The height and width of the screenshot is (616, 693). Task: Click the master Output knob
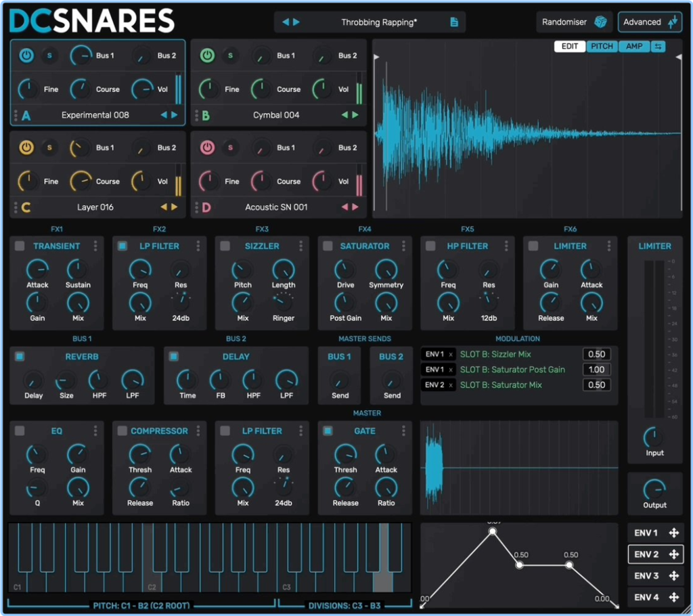click(x=654, y=489)
